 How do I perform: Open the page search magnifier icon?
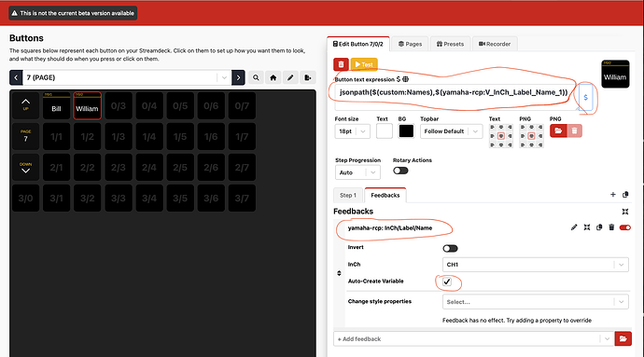point(256,77)
